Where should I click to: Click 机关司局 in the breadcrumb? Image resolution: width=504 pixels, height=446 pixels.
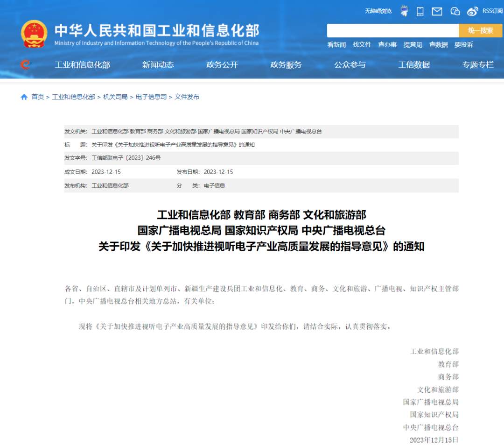pyautogui.click(x=115, y=97)
